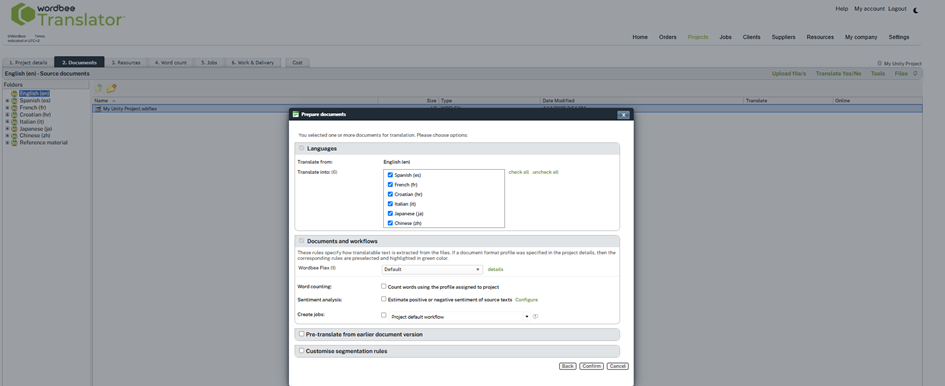This screenshot has height=386, width=945.
Task: Toggle the dark mode moon icon
Action: pyautogui.click(x=916, y=10)
